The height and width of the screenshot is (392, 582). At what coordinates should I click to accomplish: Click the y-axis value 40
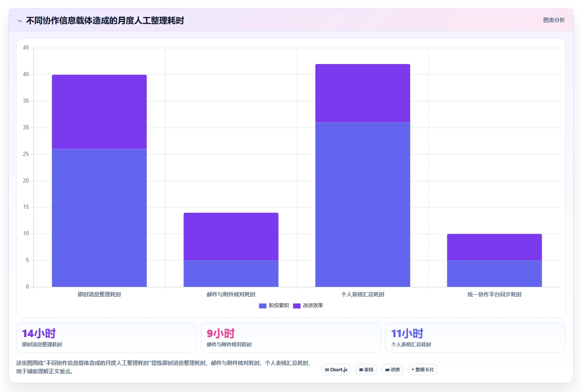point(26,74)
